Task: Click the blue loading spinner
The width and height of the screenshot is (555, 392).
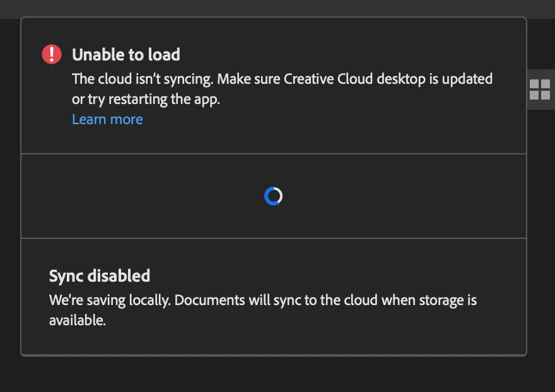Action: click(x=273, y=196)
